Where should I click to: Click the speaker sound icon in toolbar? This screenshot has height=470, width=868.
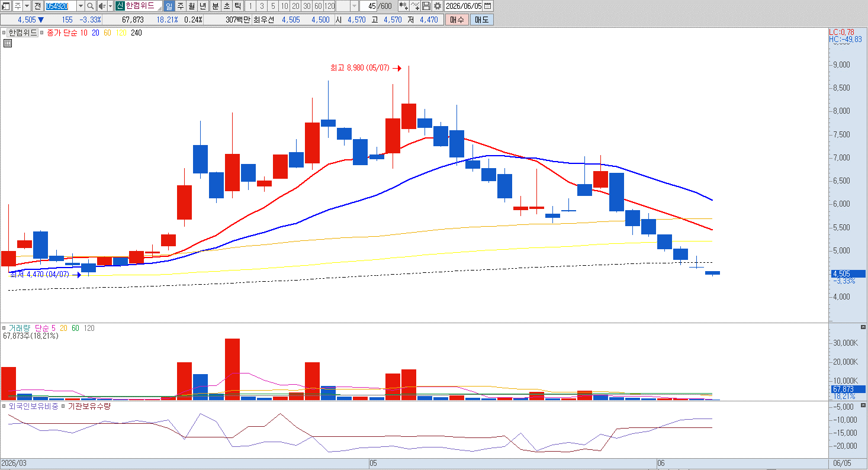101,6
